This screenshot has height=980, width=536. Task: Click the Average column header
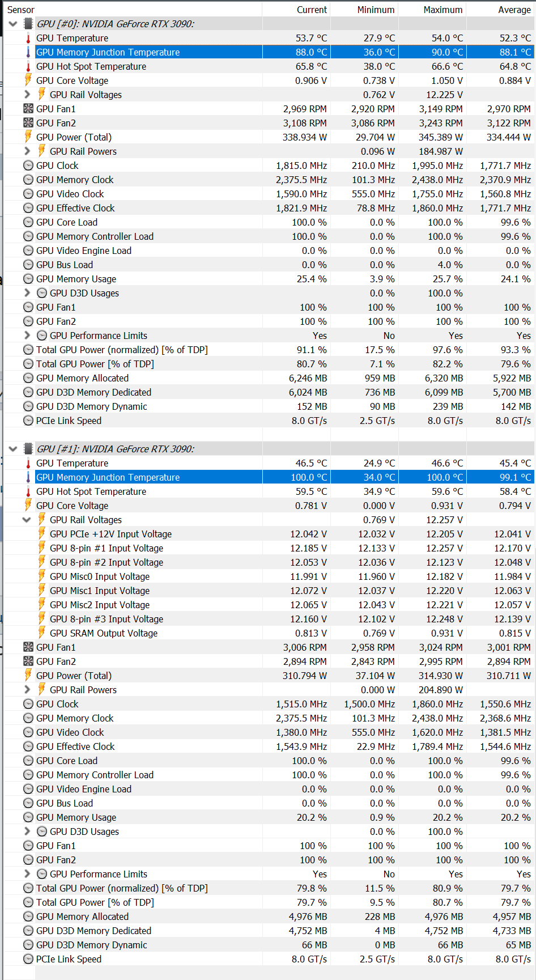coord(514,10)
